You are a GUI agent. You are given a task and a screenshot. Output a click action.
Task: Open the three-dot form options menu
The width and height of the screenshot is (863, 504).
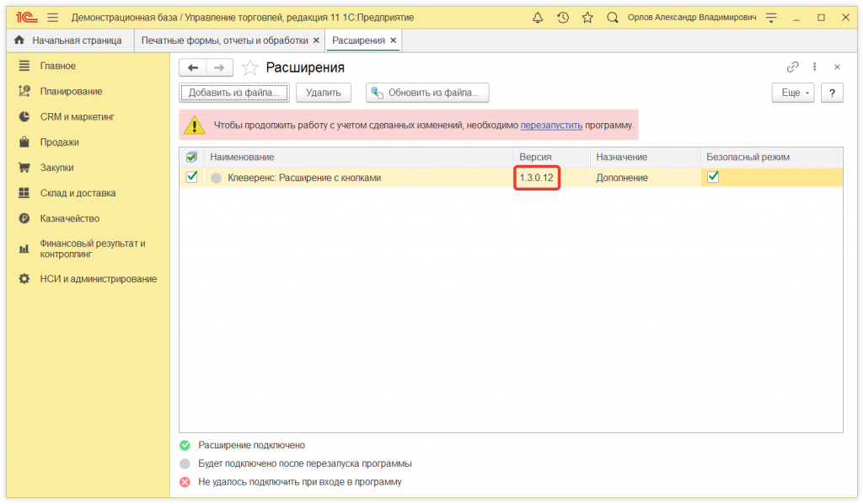pyautogui.click(x=815, y=67)
